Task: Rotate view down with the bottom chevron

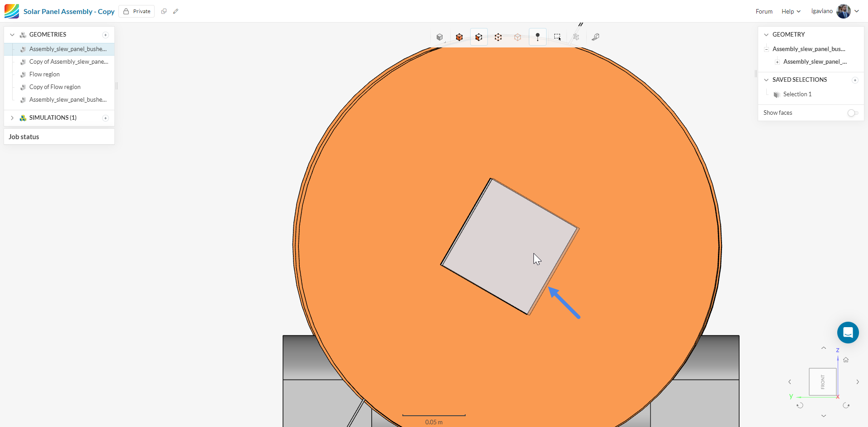Action: [824, 416]
